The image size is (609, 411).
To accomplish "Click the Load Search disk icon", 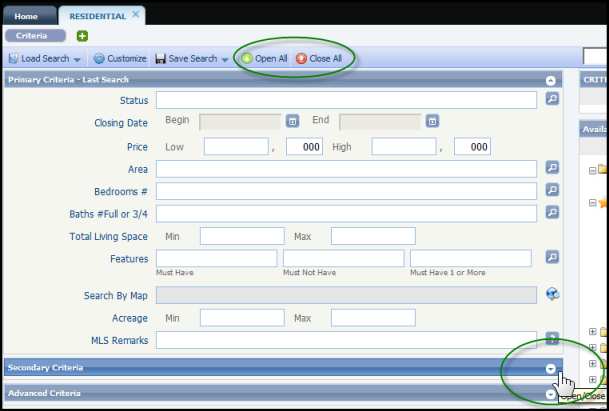I will pyautogui.click(x=13, y=59).
